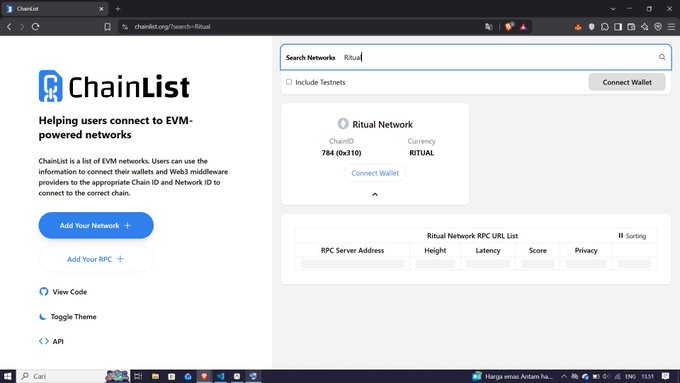Click the GitHub icon beside View Code
The image size is (680, 383).
point(43,291)
